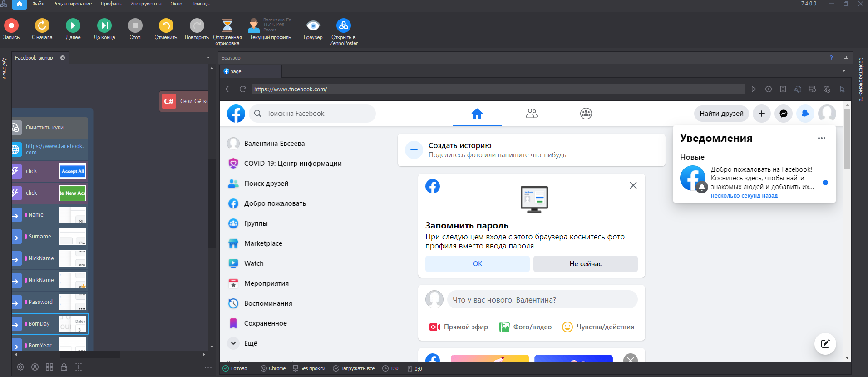Click the settings gear below actions panel
Screen dimensions: 868x377
20,367
